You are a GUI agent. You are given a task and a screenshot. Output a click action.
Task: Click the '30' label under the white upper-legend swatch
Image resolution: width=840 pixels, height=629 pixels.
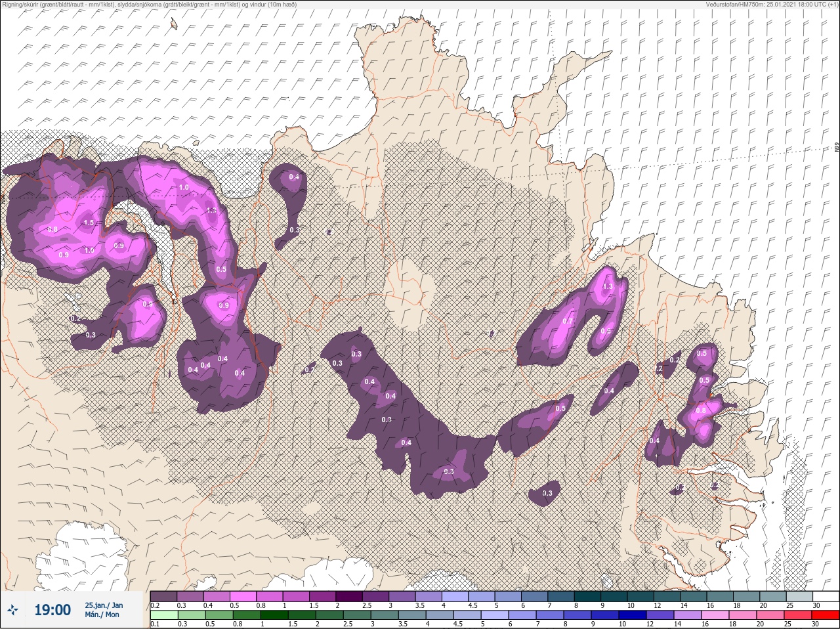point(816,605)
